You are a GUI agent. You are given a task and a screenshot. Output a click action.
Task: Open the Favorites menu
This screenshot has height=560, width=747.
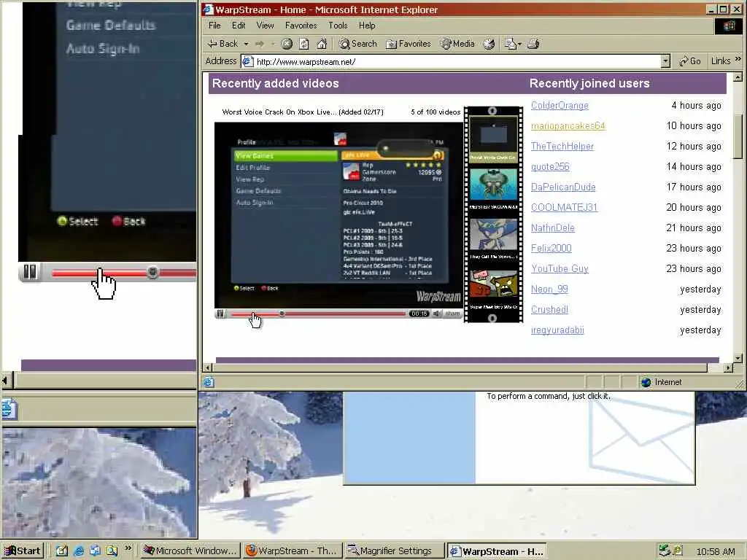tap(301, 26)
